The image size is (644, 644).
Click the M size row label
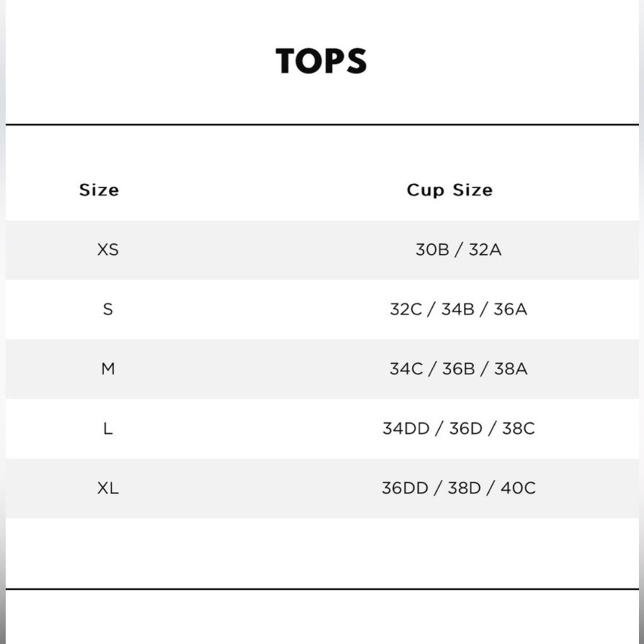(x=108, y=369)
